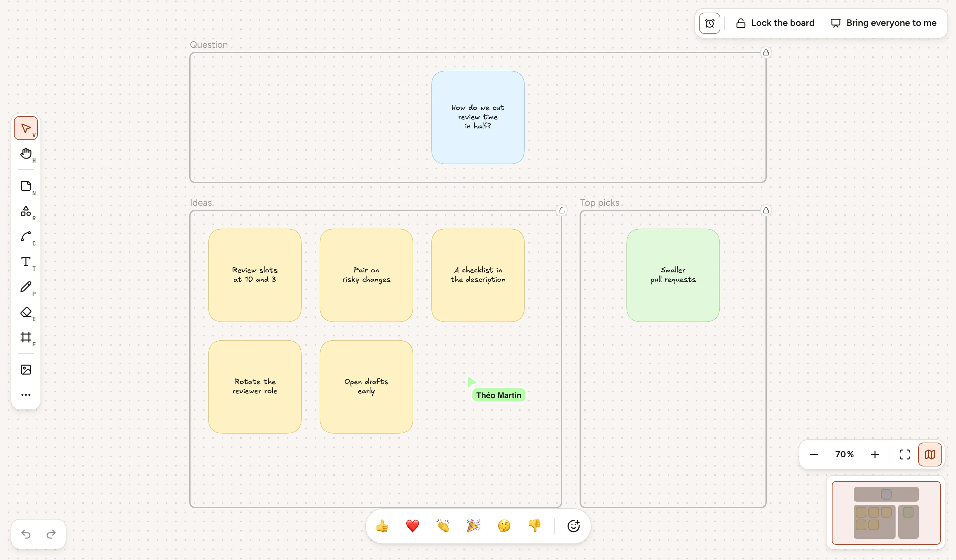React with thumbs up emoji
956x560 pixels.
[382, 526]
